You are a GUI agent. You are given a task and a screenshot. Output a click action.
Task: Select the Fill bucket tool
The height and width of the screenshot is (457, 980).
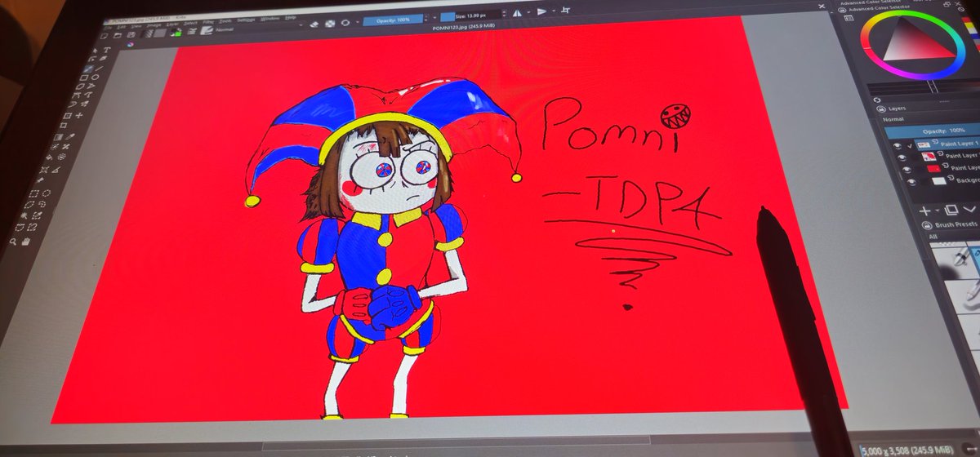[x=50, y=158]
